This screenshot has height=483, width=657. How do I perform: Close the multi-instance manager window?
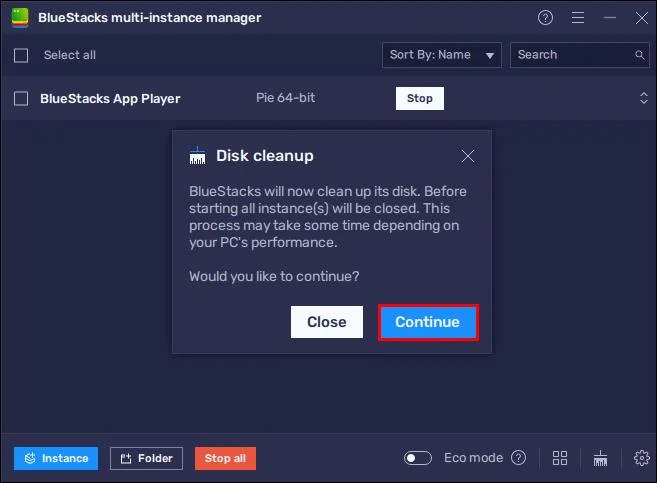pos(641,18)
